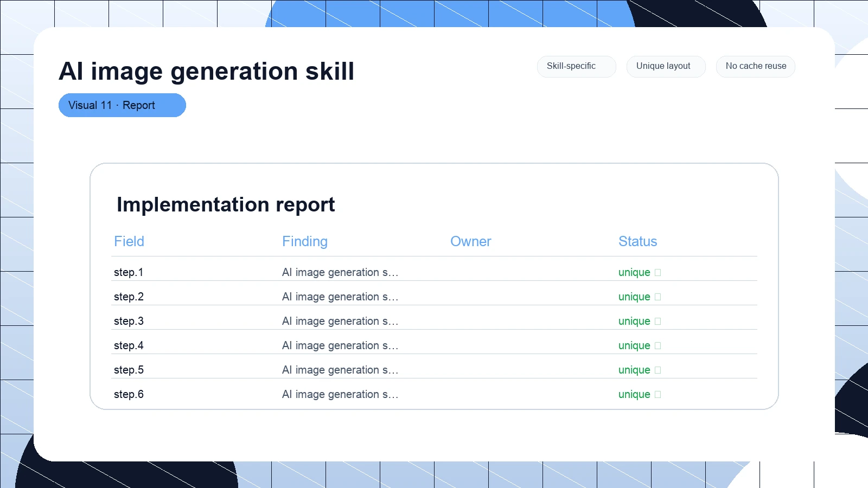The height and width of the screenshot is (488, 868).
Task: Click the Unique layout tag
Action: (x=666, y=67)
